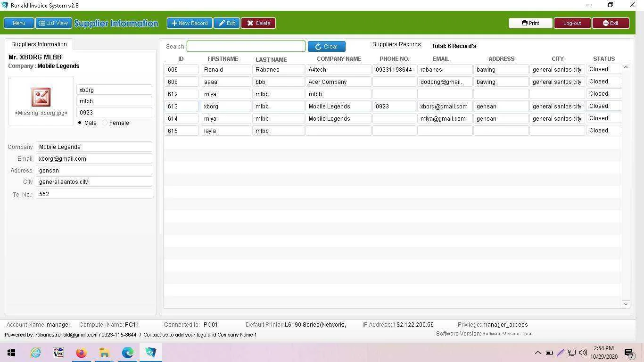Click the Edit button

[x=227, y=23]
